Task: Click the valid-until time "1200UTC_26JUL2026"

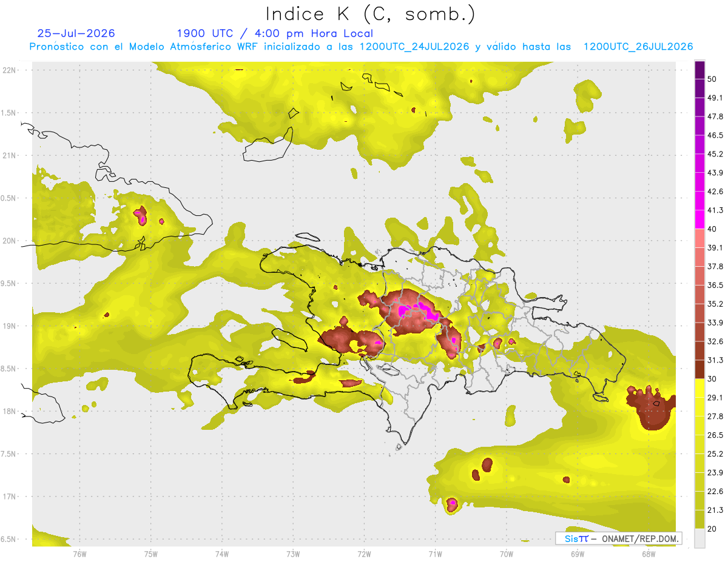Action: tap(638, 47)
